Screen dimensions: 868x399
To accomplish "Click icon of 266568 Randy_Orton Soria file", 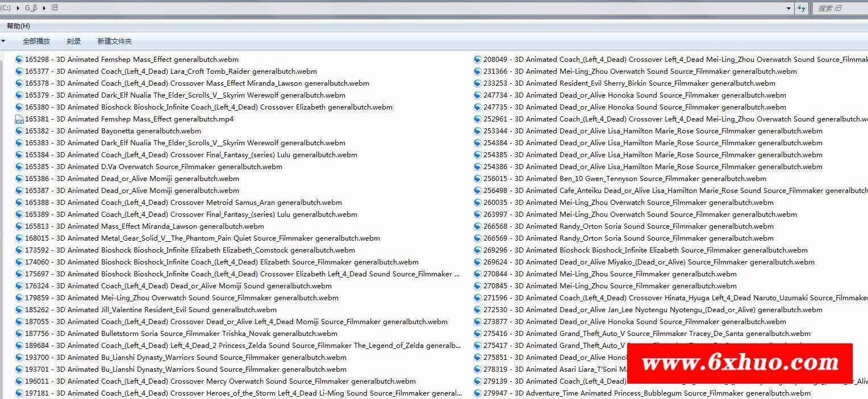I will [478, 226].
